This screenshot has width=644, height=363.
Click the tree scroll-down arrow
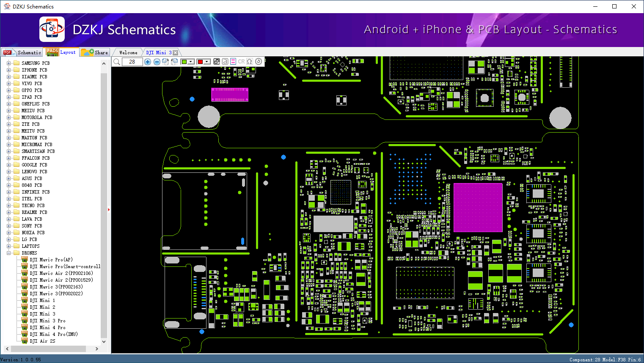coord(104,341)
